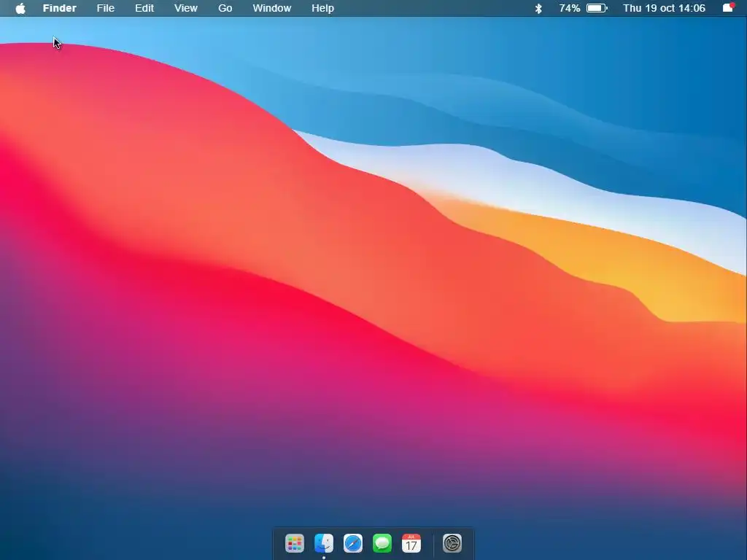
Task: Open Calendar from the Dock
Action: pos(411,542)
